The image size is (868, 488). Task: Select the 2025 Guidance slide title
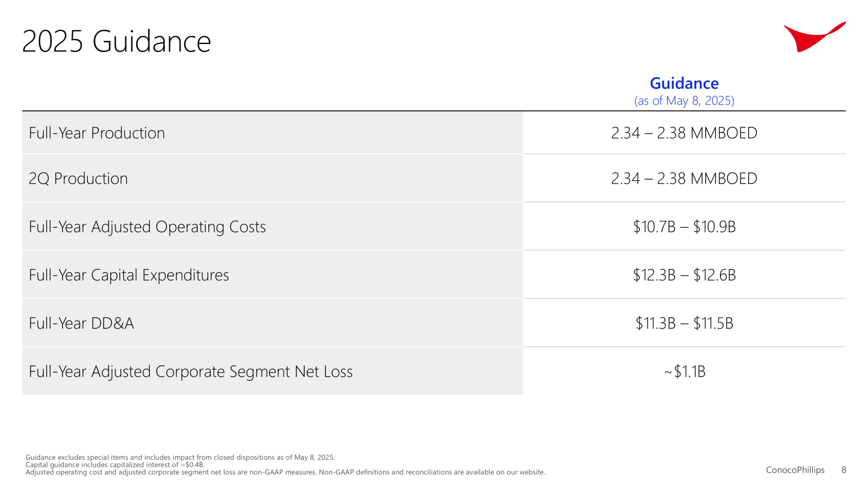(117, 41)
